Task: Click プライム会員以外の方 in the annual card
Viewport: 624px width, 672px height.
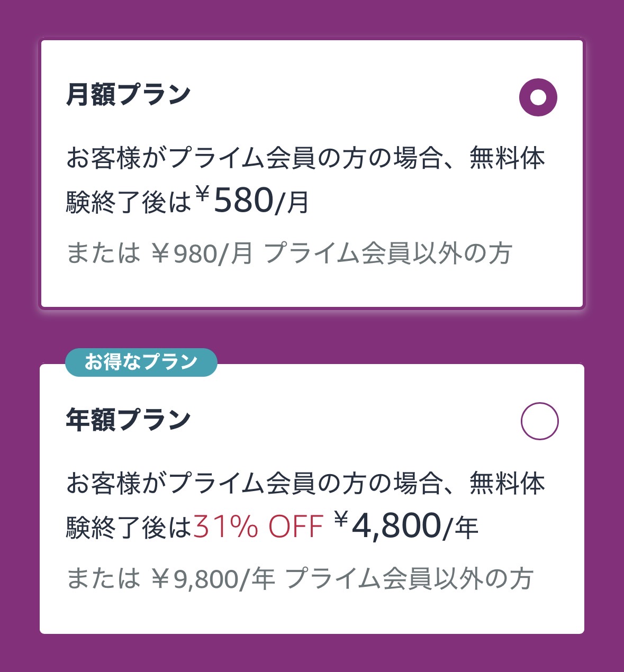Action: coord(409,578)
